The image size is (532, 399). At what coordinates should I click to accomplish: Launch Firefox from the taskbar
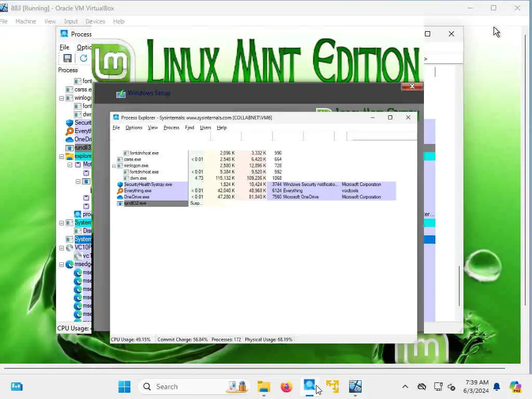click(x=286, y=387)
